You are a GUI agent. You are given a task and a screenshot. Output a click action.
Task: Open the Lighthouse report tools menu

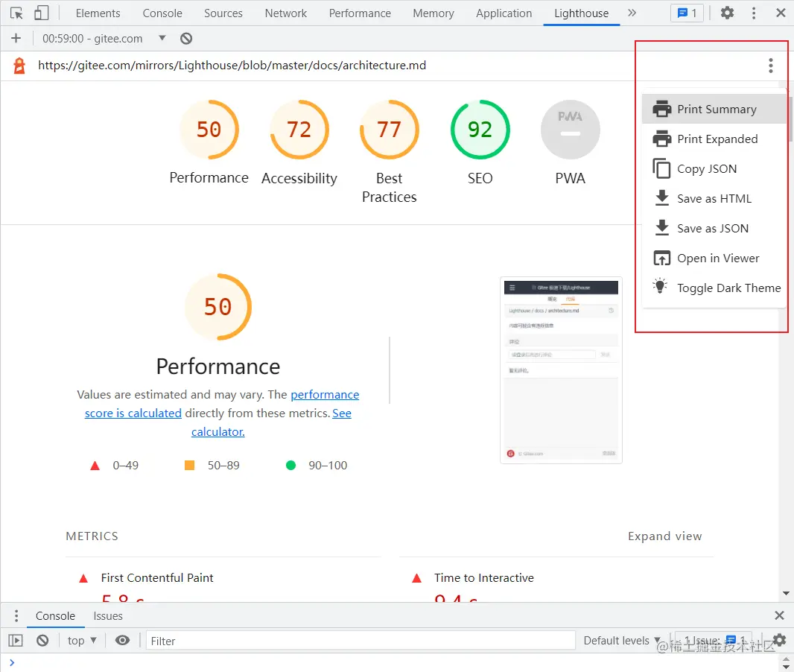[770, 66]
